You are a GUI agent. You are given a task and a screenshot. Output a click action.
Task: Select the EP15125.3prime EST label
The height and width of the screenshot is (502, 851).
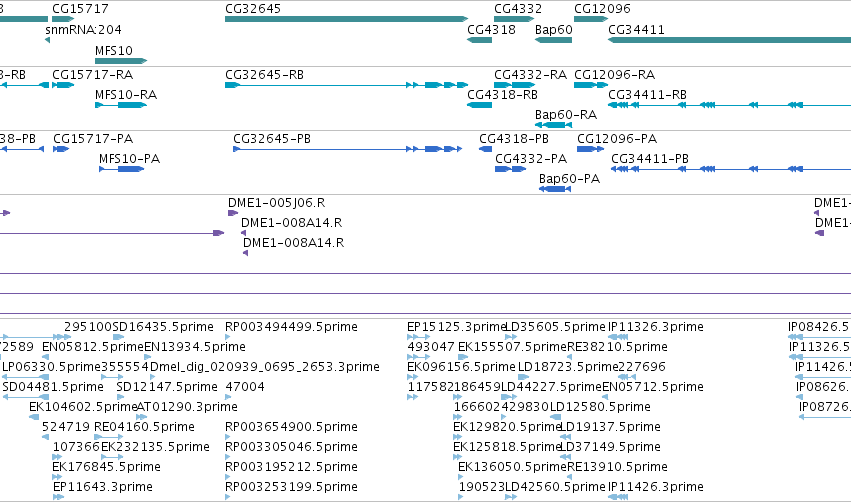point(456,327)
